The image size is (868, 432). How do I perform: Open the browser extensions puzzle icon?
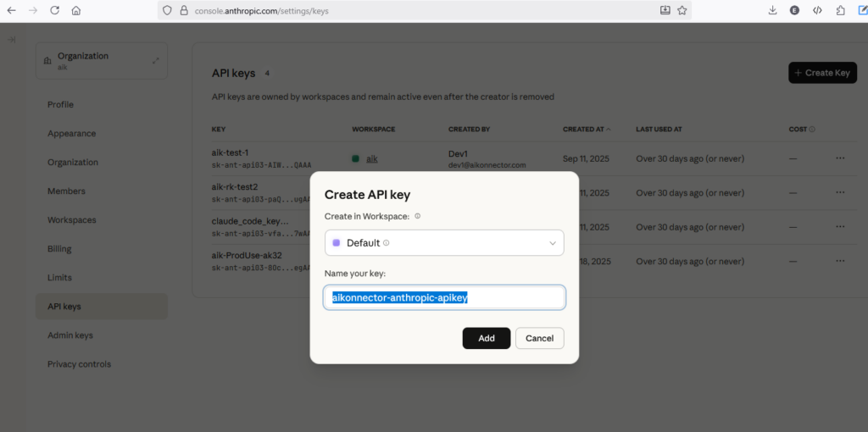point(840,10)
